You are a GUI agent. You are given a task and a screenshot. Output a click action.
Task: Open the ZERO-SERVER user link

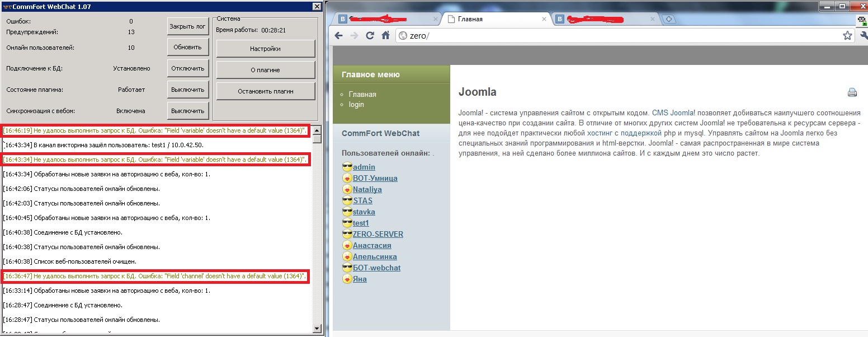click(x=378, y=234)
